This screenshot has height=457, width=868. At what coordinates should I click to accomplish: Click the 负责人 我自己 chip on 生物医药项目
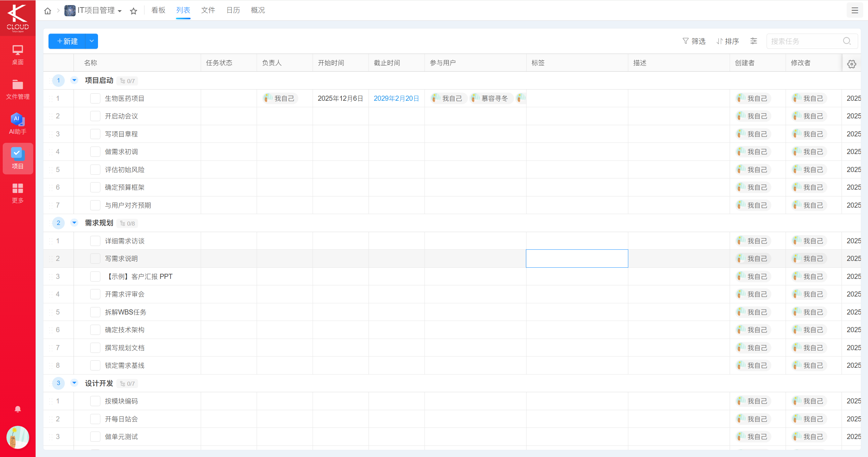tap(280, 98)
